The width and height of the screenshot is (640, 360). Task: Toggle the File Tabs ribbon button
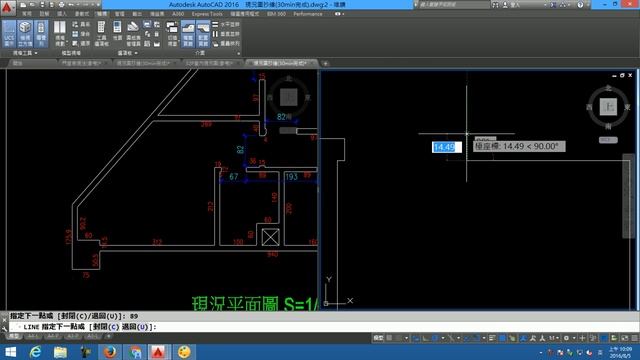coord(188,34)
